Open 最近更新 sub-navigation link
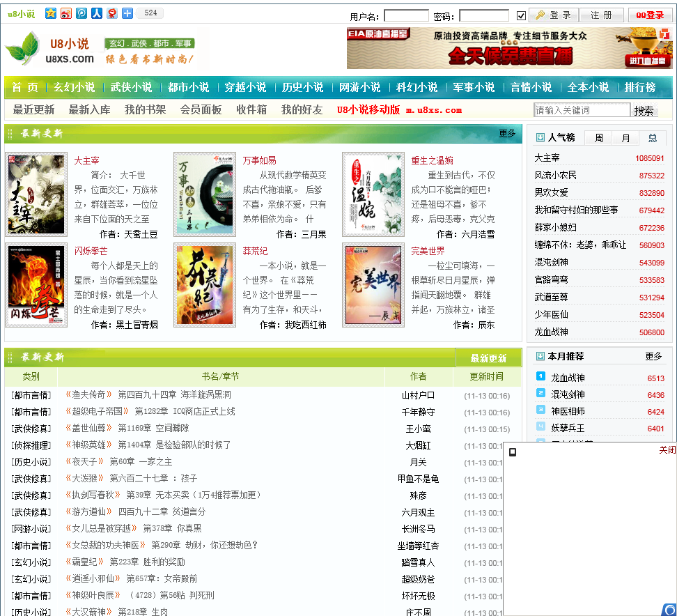This screenshot has height=616, width=677. pos(33,109)
